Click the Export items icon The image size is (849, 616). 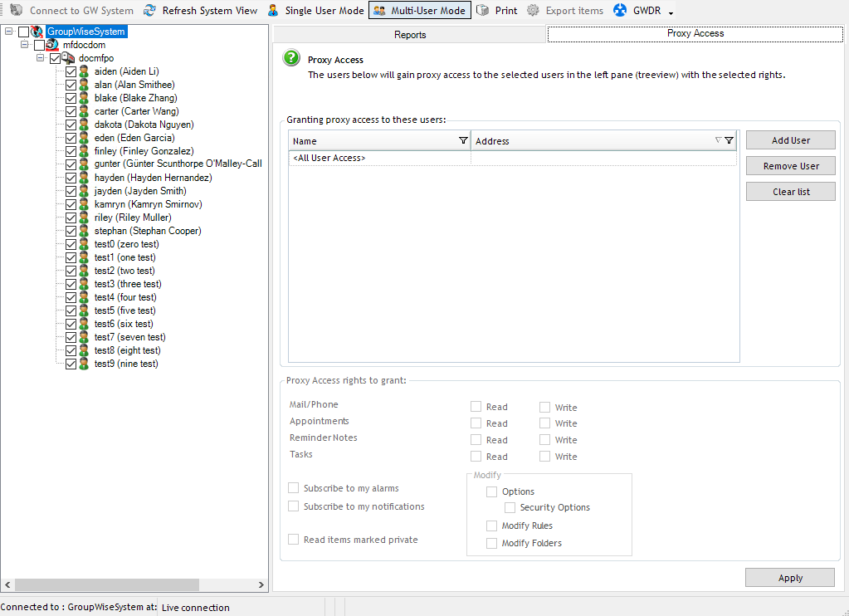coord(532,10)
